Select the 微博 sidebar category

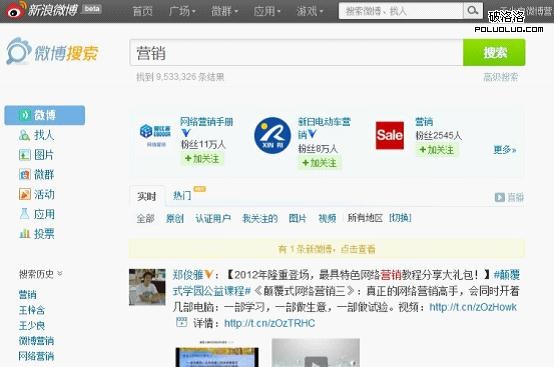(x=45, y=115)
